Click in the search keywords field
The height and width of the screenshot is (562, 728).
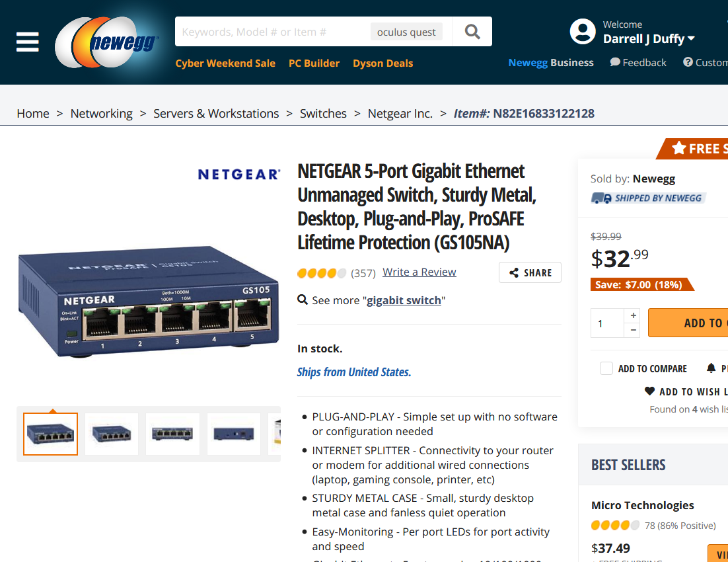[x=271, y=32]
